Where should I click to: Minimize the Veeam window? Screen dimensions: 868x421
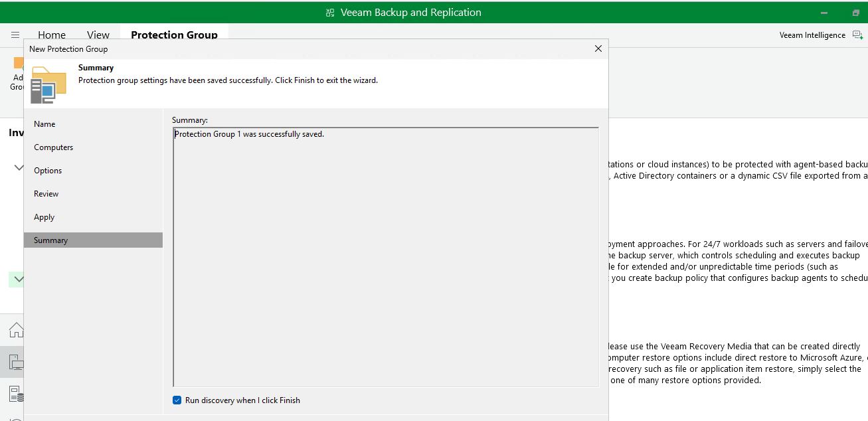click(824, 13)
